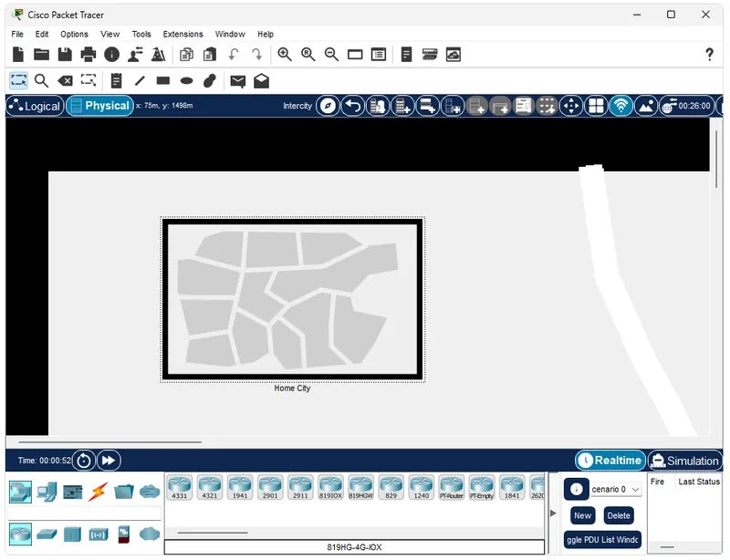Zoom in on the workspace
The image size is (730, 560).
coord(285,55)
